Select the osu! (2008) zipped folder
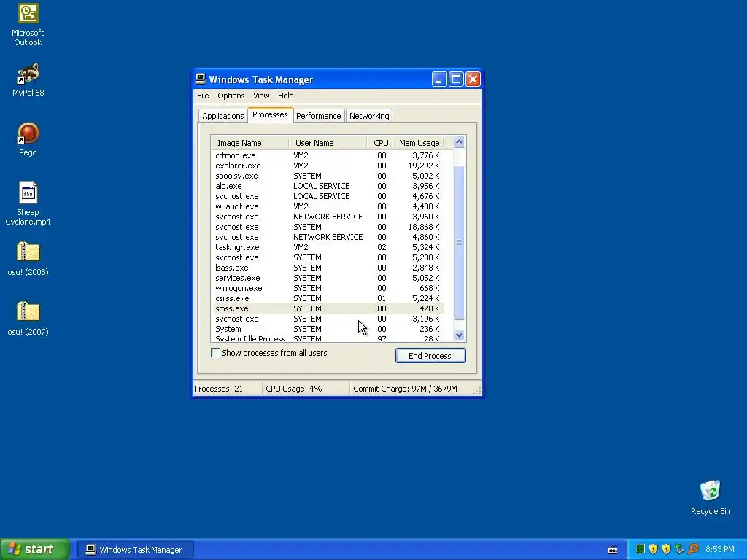Viewport: 747px width, 560px height. (28, 259)
